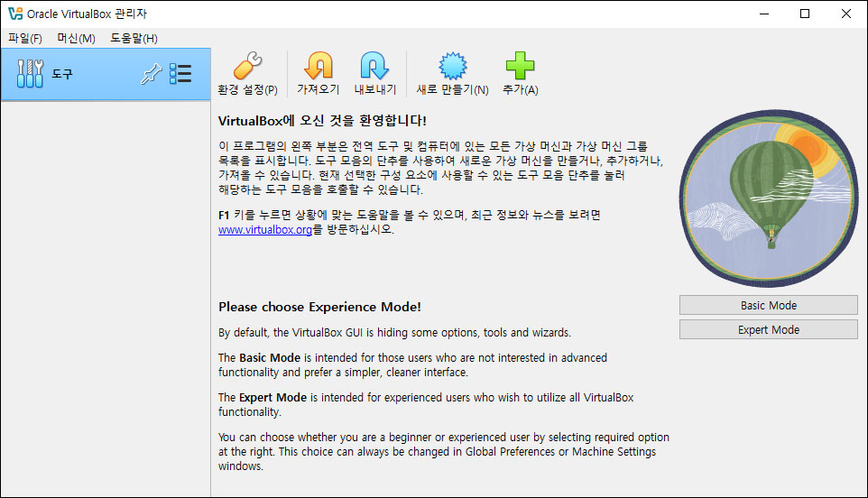Open 환경 설정(P) preferences wrench icon
Screen dimensions: 868x498
tap(247, 66)
